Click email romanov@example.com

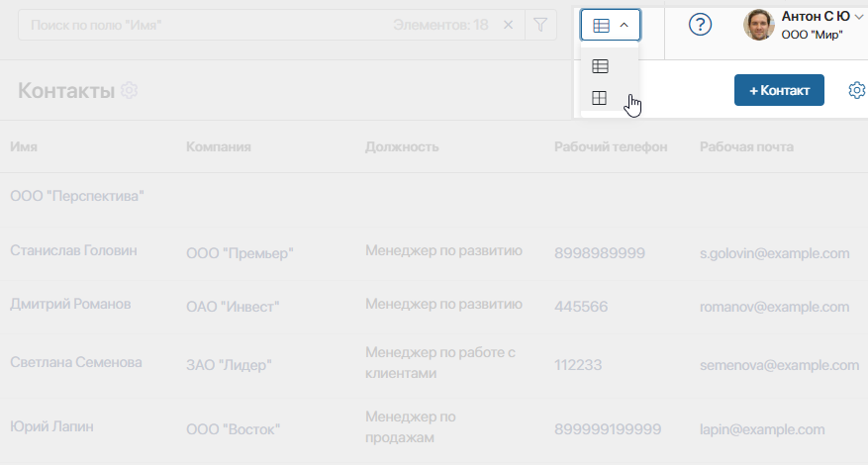(x=774, y=307)
